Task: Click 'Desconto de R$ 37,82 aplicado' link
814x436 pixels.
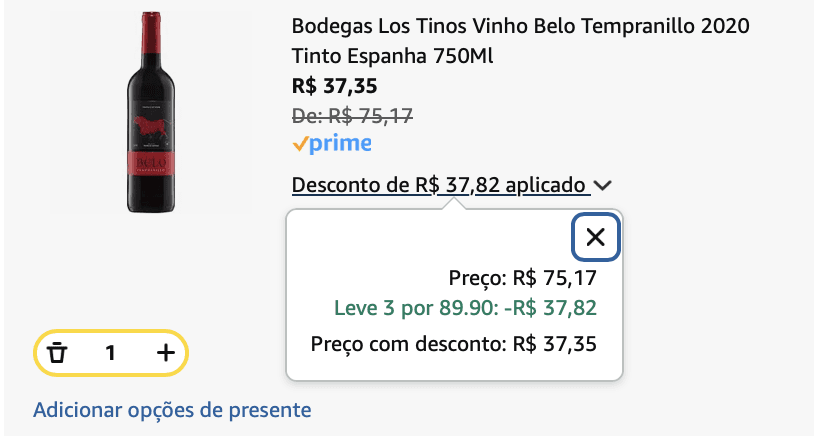Action: point(439,185)
